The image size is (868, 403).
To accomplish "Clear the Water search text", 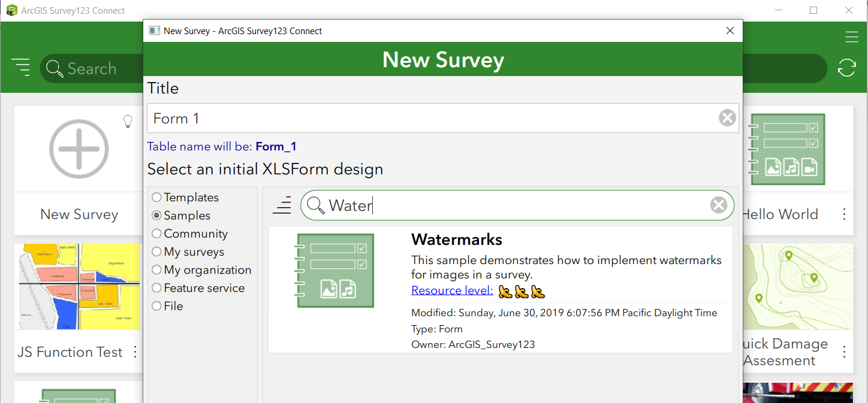I will [x=718, y=205].
